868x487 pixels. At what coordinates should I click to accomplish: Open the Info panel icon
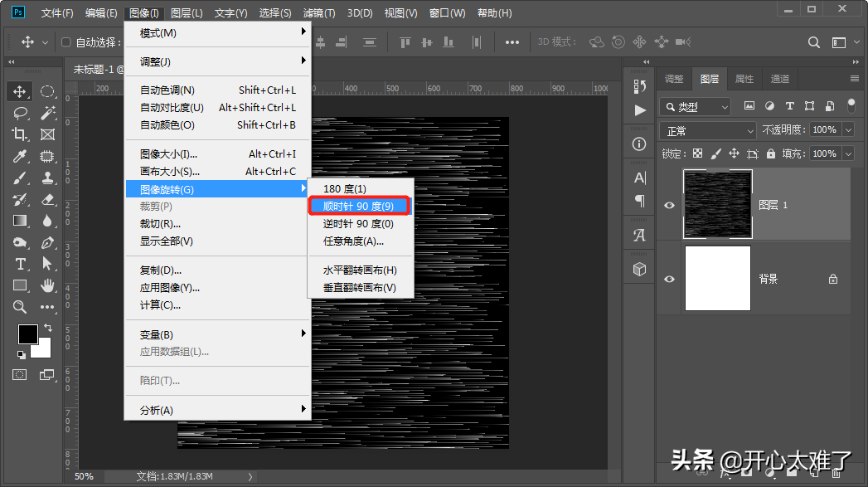[x=639, y=144]
